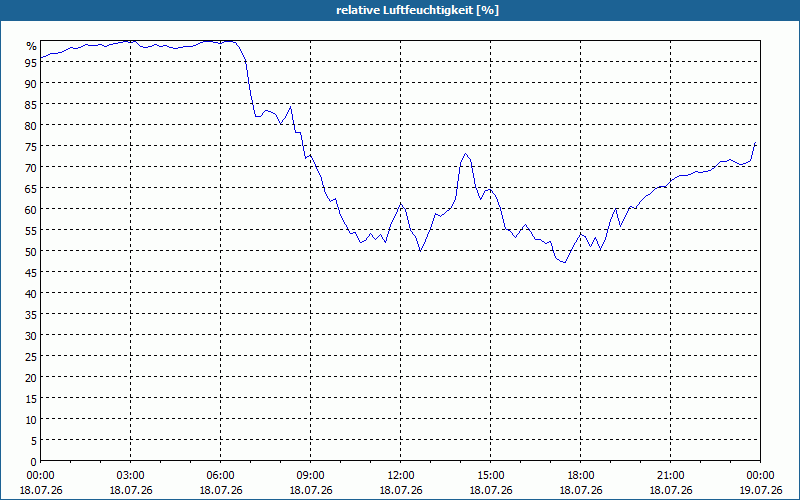This screenshot has width=800, height=500.
Task: Click the y-axis value '20'
Action: (31, 378)
